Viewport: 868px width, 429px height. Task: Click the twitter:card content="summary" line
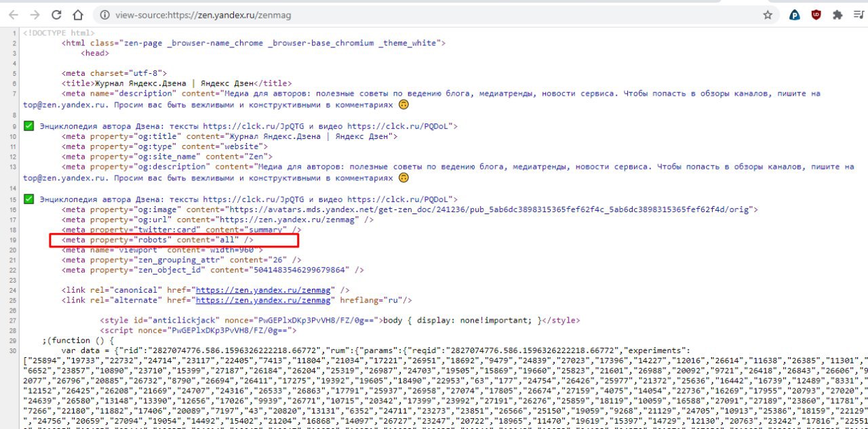tap(182, 230)
